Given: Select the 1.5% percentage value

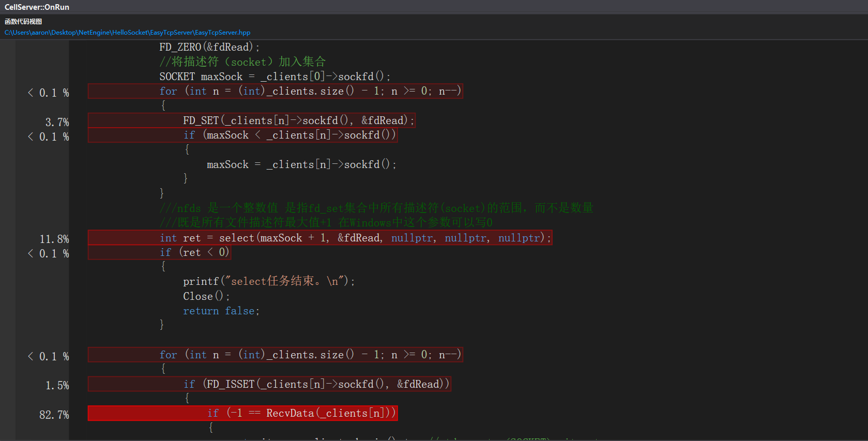Looking at the screenshot, I should click(57, 386).
